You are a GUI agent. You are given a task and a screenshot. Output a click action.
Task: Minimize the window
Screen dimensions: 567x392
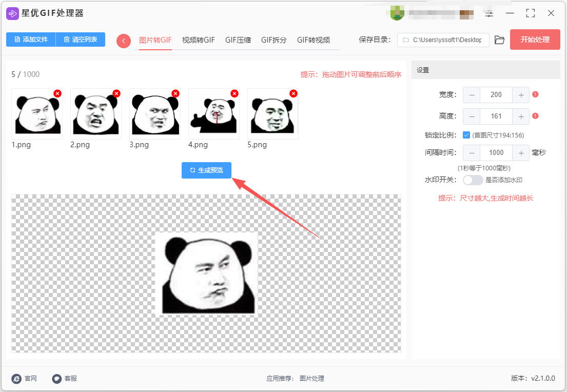[x=510, y=13]
